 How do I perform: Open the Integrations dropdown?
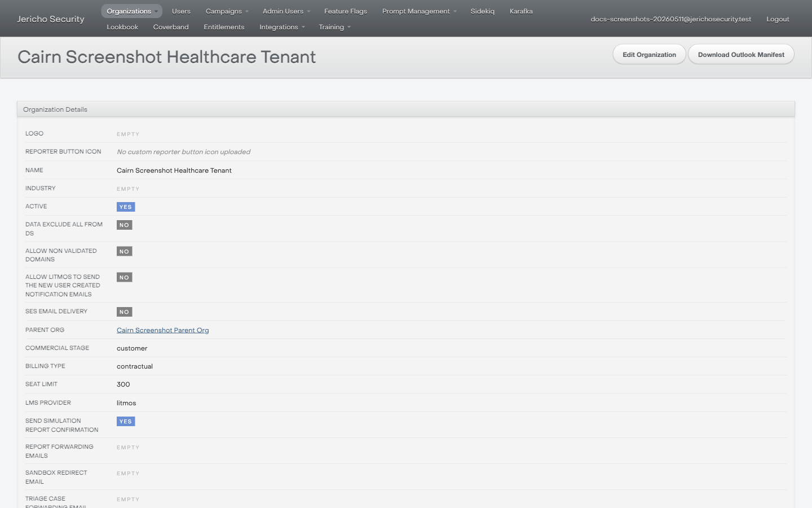282,27
